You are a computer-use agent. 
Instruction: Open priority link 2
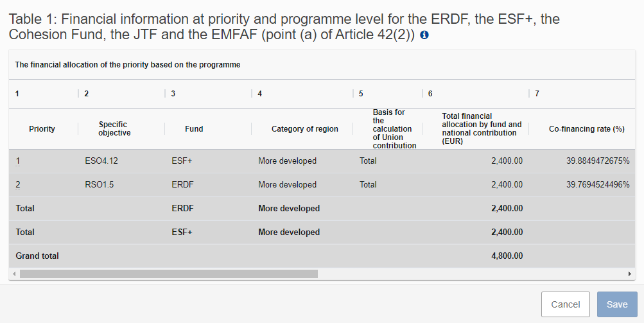pyautogui.click(x=18, y=185)
